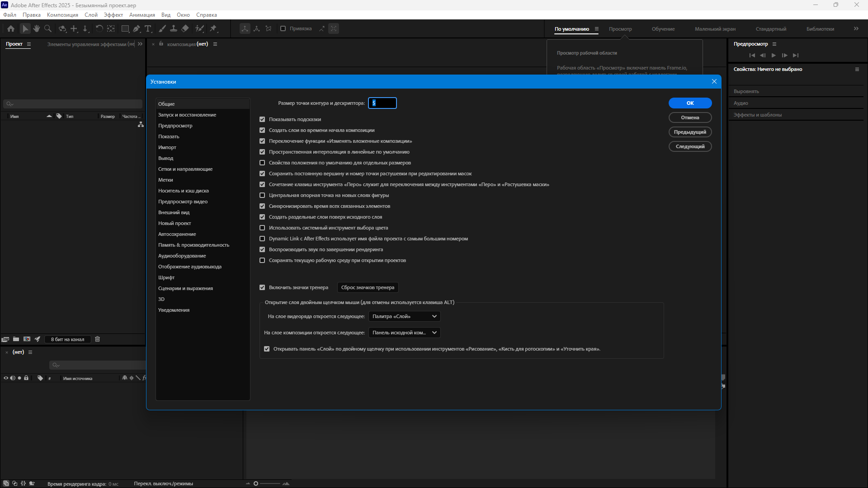This screenshot has width=868, height=488.
Task: Open the Эффект menu
Action: click(113, 15)
